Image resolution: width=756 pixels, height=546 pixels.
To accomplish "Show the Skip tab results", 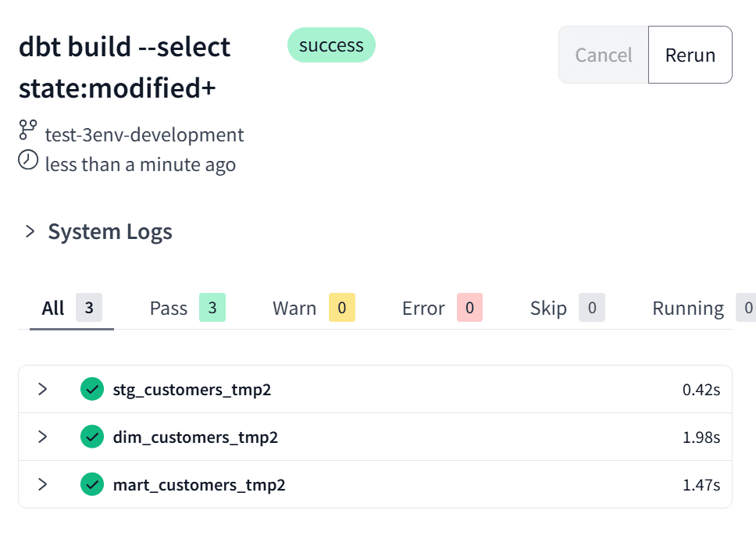I will click(568, 308).
